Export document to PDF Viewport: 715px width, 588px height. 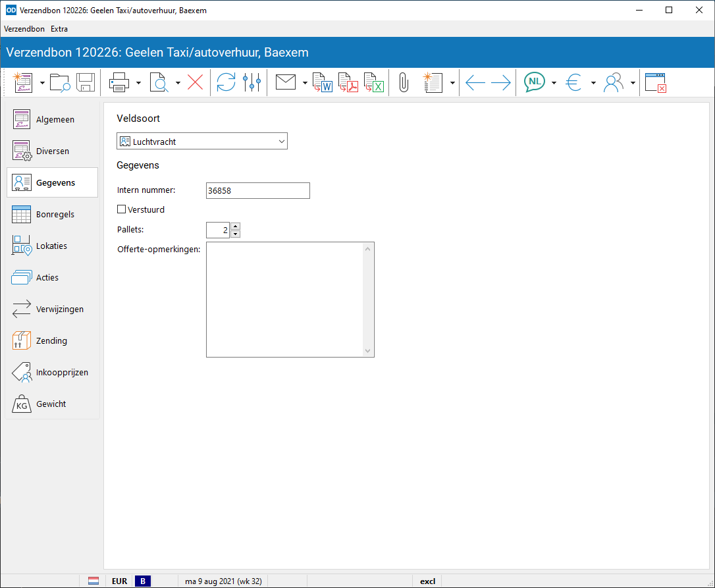[x=348, y=82]
